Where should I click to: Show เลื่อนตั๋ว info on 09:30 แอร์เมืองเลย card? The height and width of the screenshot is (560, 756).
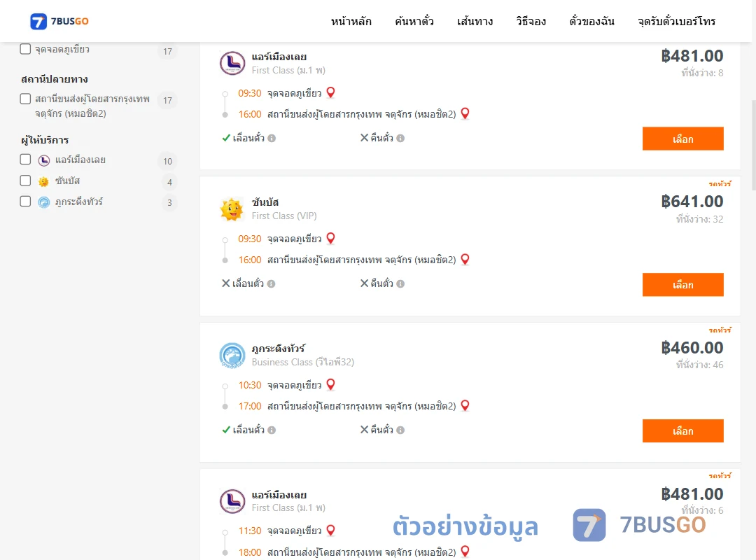(x=272, y=139)
